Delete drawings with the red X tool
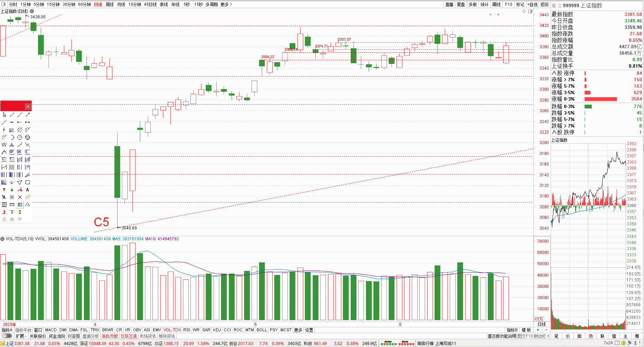Screen dimensions: 644x347 tap(20, 197)
